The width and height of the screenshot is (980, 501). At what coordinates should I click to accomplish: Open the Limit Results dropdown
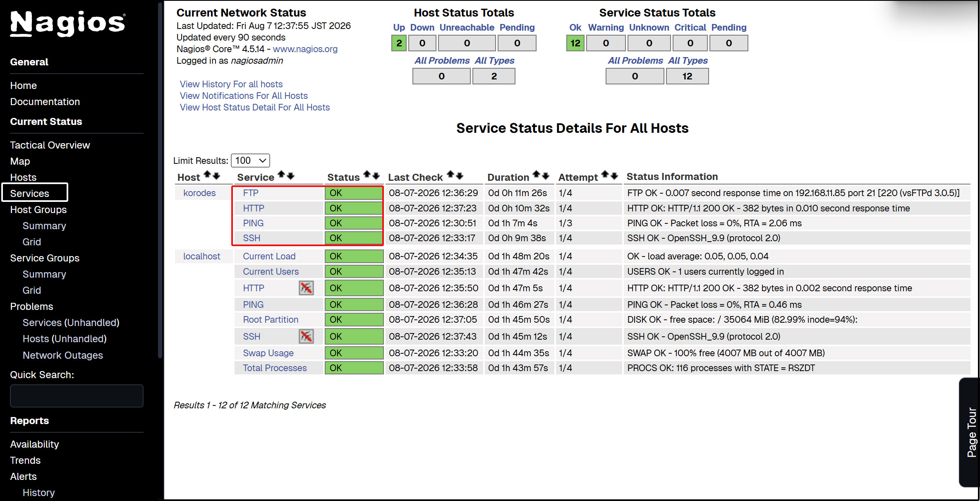(250, 161)
